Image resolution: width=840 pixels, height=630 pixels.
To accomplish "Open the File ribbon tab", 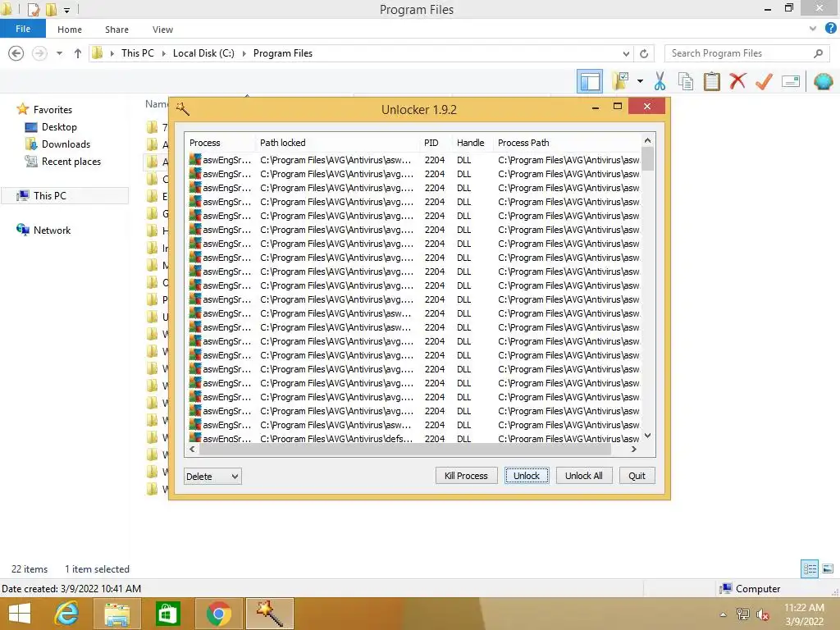I will 23,29.
